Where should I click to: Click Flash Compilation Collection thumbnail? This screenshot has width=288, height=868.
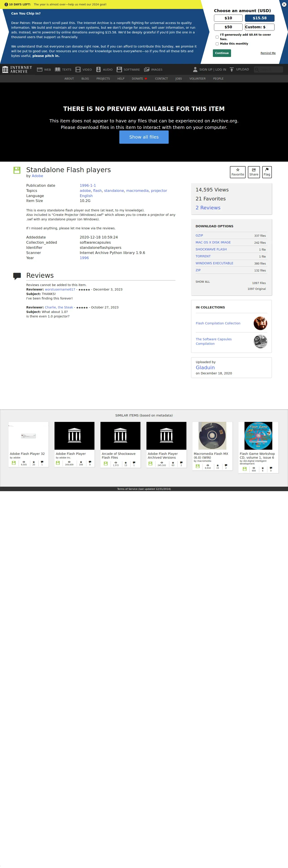tap(260, 323)
